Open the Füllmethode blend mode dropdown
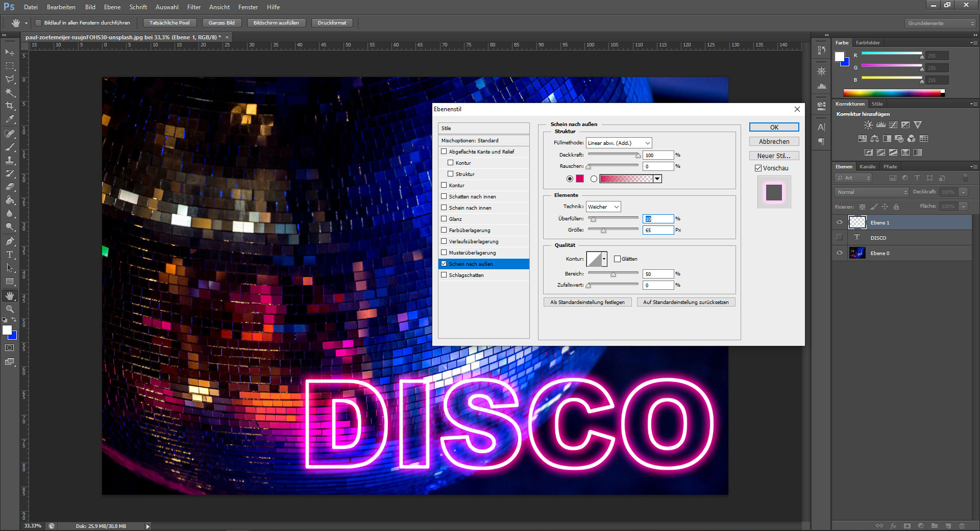 (619, 143)
